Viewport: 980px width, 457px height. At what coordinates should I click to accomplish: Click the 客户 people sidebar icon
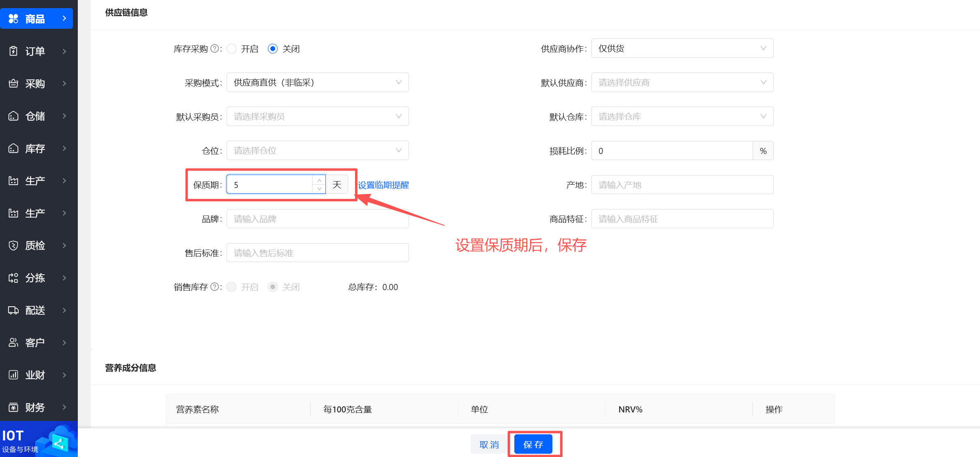pos(13,343)
